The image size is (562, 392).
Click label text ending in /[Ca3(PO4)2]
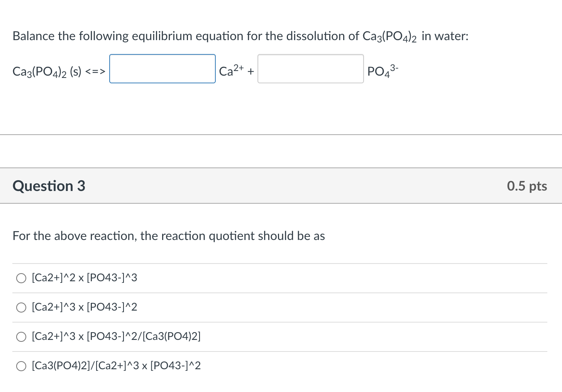(x=116, y=336)
